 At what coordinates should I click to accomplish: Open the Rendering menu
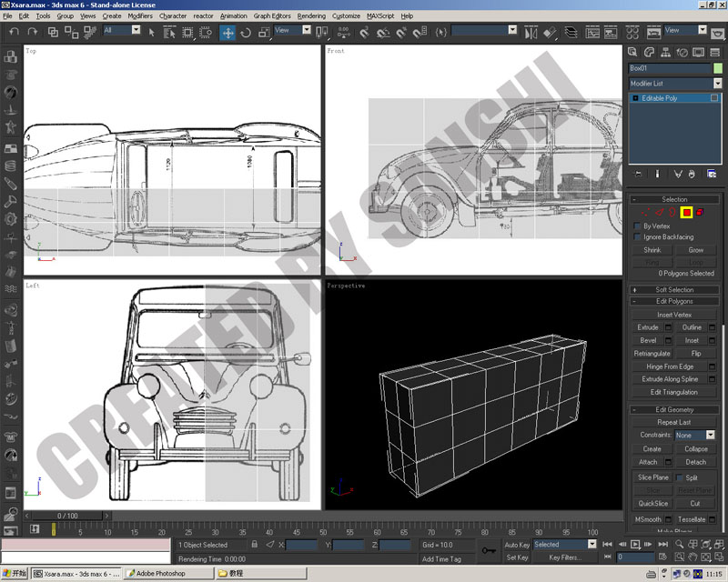[x=311, y=15]
